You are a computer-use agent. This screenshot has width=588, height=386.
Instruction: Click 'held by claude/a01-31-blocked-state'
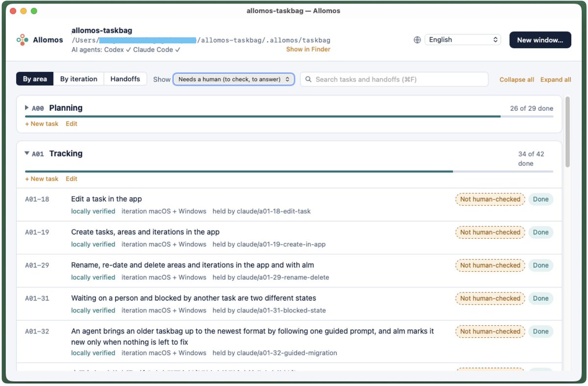[x=269, y=310]
